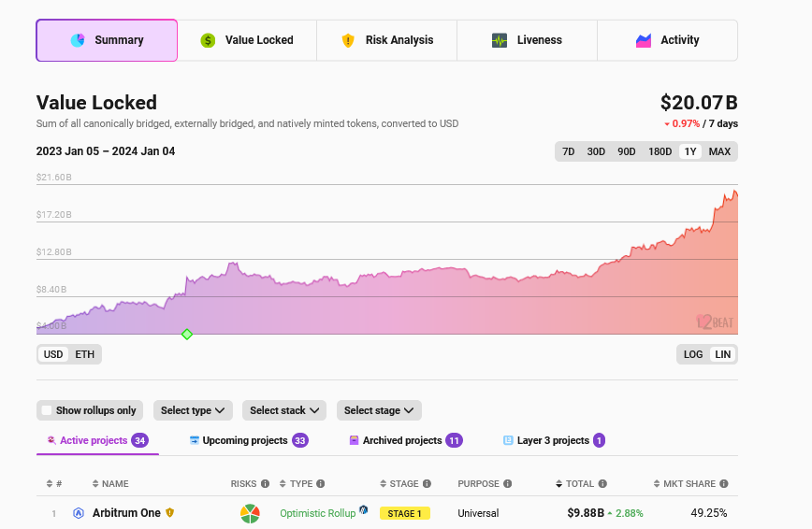Image resolution: width=812 pixels, height=529 pixels.
Task: Click the Activity chart icon
Action: pos(644,40)
